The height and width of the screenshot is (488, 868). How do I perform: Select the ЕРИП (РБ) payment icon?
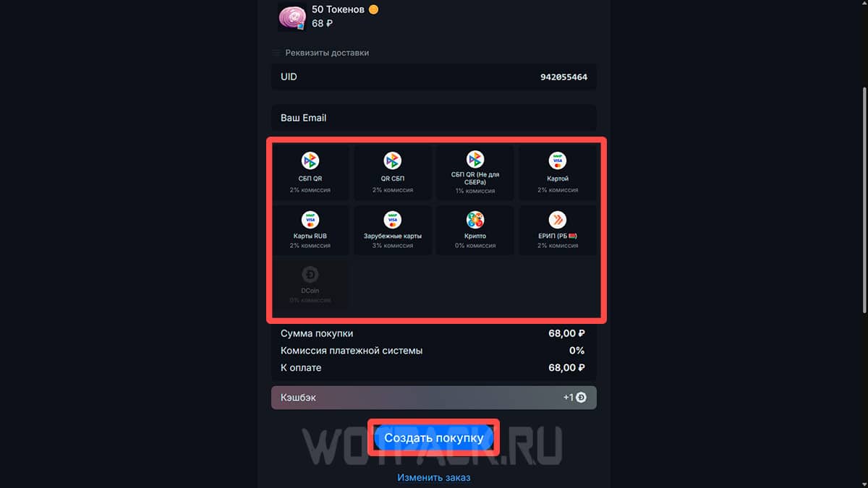coord(558,220)
